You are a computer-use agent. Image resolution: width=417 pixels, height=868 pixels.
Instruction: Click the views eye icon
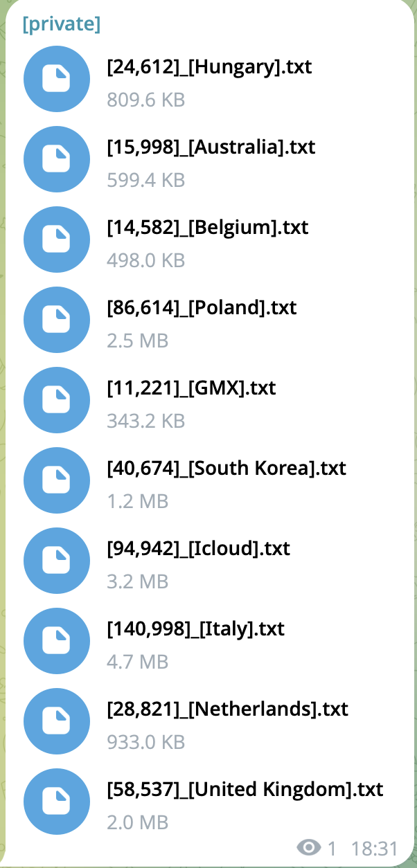[x=308, y=847]
